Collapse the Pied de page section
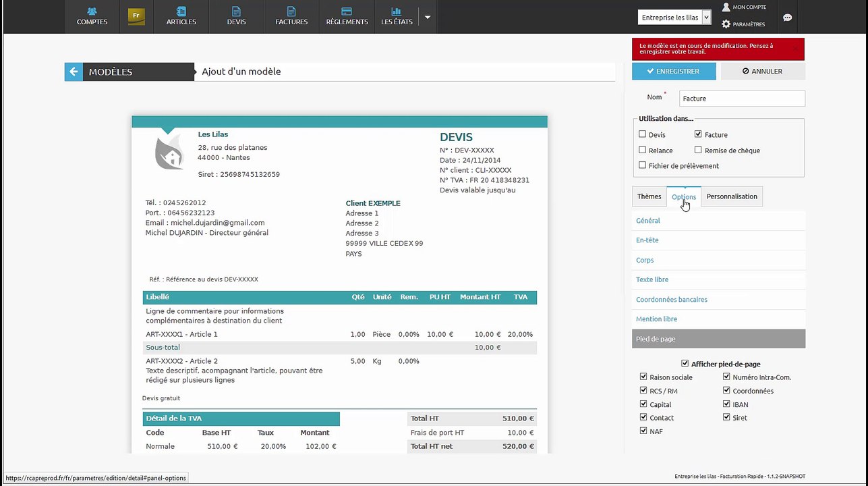The width and height of the screenshot is (868, 486). pos(718,339)
